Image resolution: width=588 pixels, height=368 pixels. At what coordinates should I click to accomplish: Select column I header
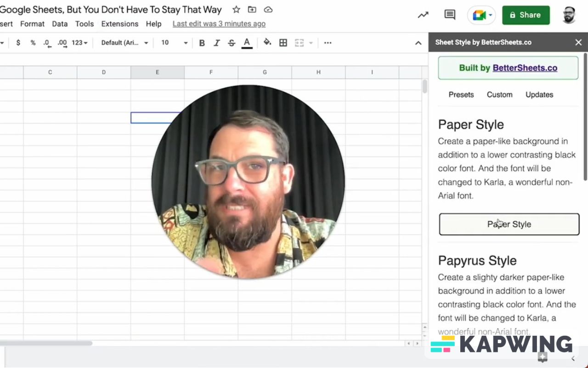[372, 72]
